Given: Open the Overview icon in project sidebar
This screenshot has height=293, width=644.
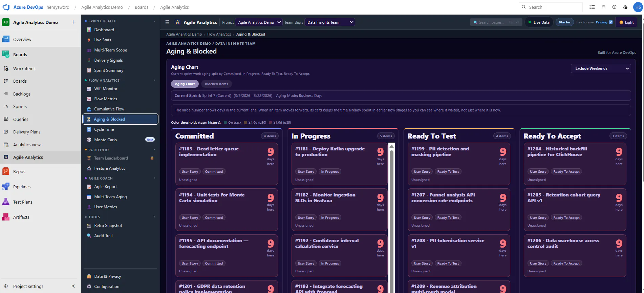Looking at the screenshot, I should tap(6, 39).
